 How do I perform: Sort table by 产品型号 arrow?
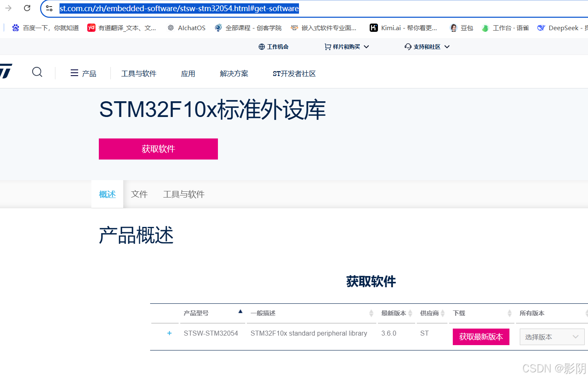[240, 312]
